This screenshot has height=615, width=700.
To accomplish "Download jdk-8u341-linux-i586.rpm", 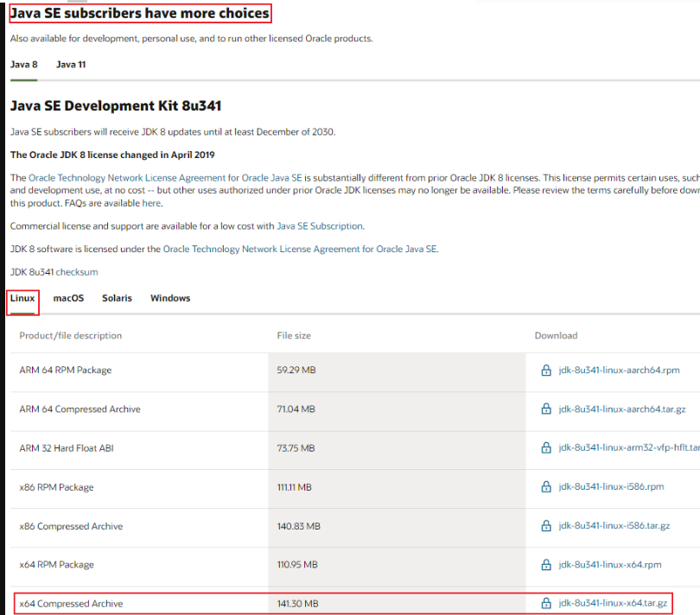I will coord(611,486).
